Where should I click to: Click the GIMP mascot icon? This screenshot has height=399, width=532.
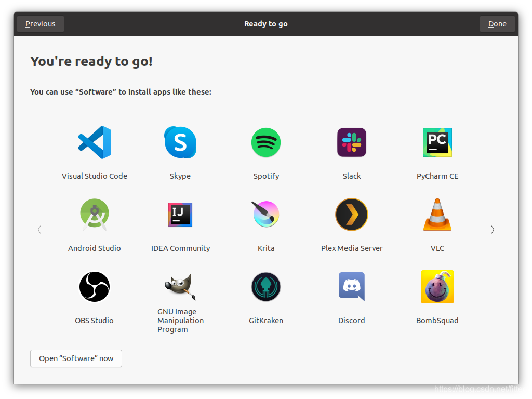pyautogui.click(x=180, y=287)
